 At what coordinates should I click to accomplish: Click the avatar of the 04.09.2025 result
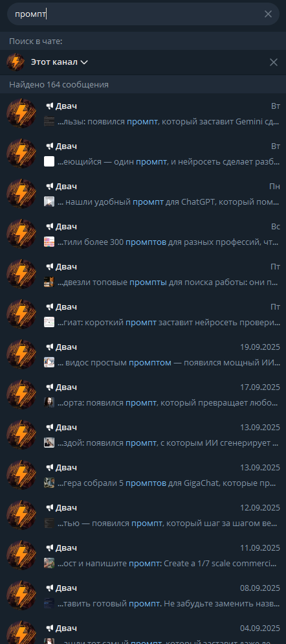pos(21,632)
